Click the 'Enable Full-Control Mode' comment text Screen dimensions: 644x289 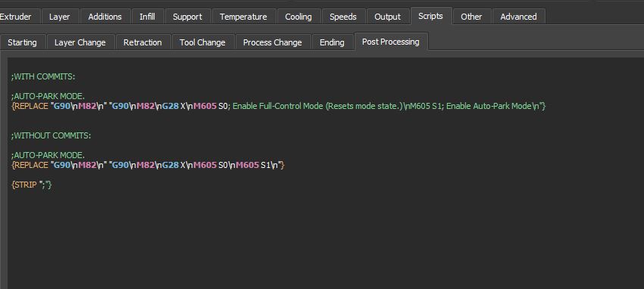click(279, 106)
